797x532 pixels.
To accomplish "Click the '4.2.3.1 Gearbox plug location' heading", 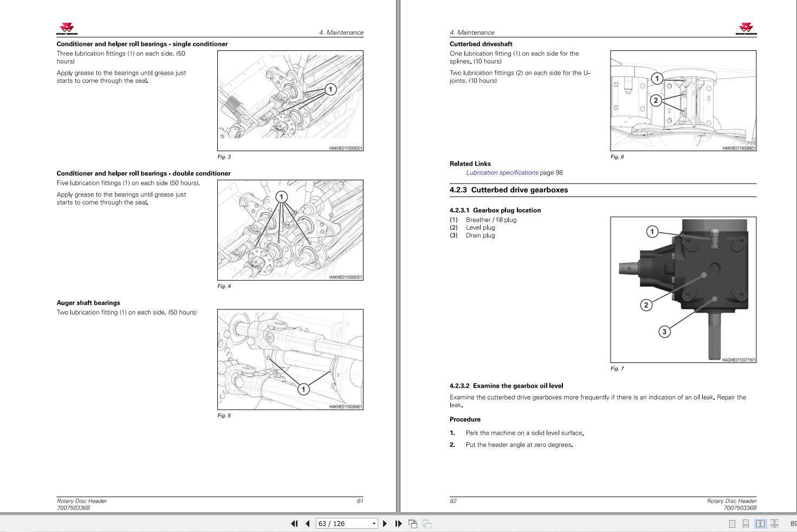I will pyautogui.click(x=495, y=210).
